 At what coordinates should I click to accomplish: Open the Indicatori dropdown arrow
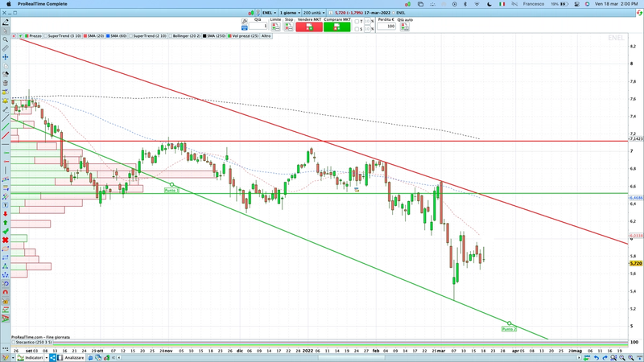[x=47, y=358]
